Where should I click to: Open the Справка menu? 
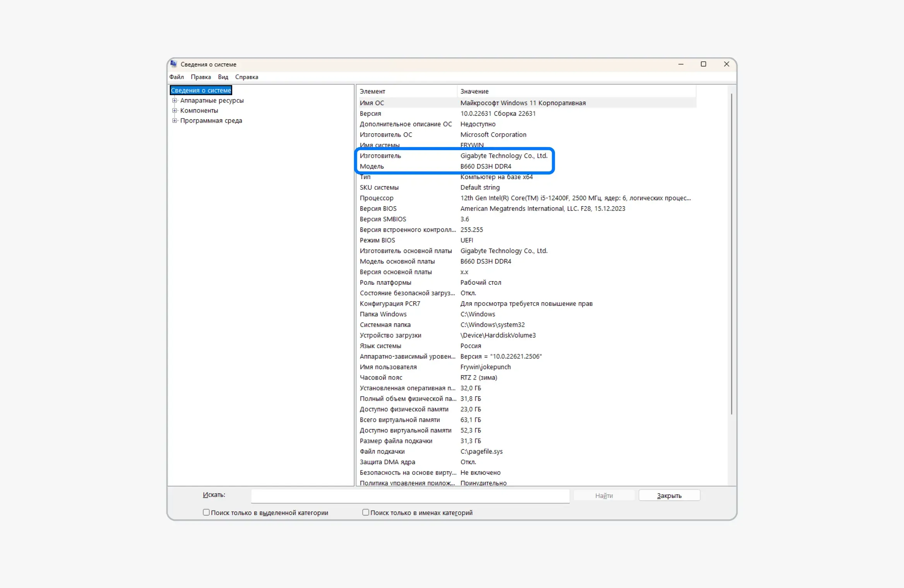coord(247,77)
